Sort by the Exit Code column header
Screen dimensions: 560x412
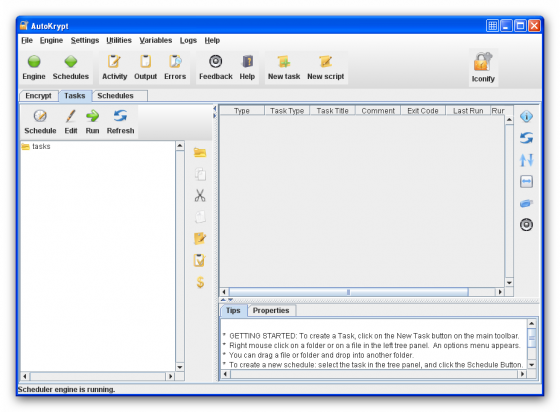click(x=423, y=111)
